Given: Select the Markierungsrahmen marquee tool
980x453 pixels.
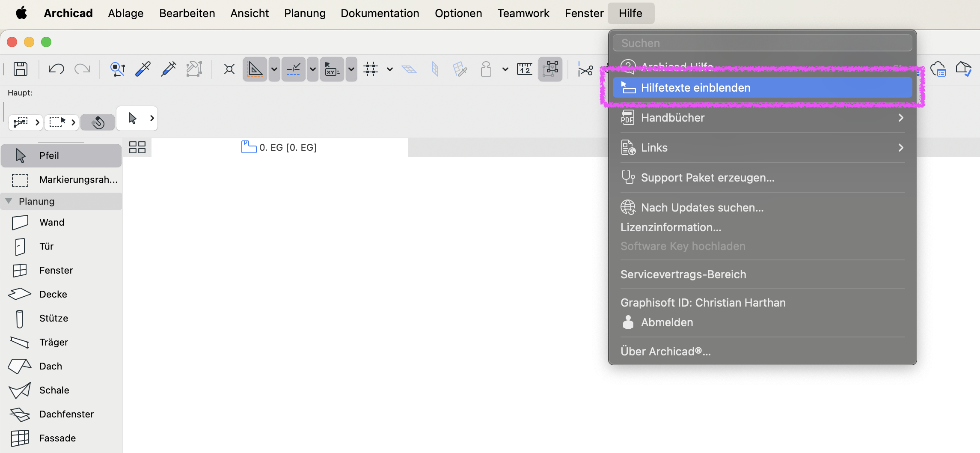Looking at the screenshot, I should point(62,179).
